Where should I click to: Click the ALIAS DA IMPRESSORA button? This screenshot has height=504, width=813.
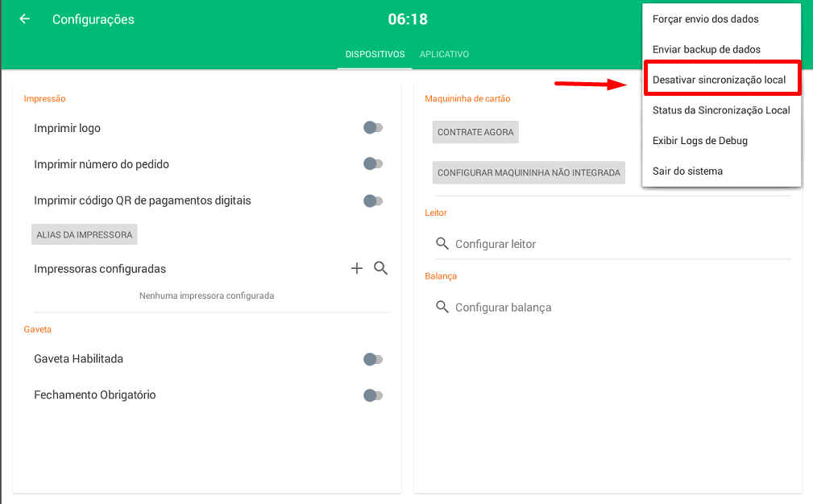[85, 234]
